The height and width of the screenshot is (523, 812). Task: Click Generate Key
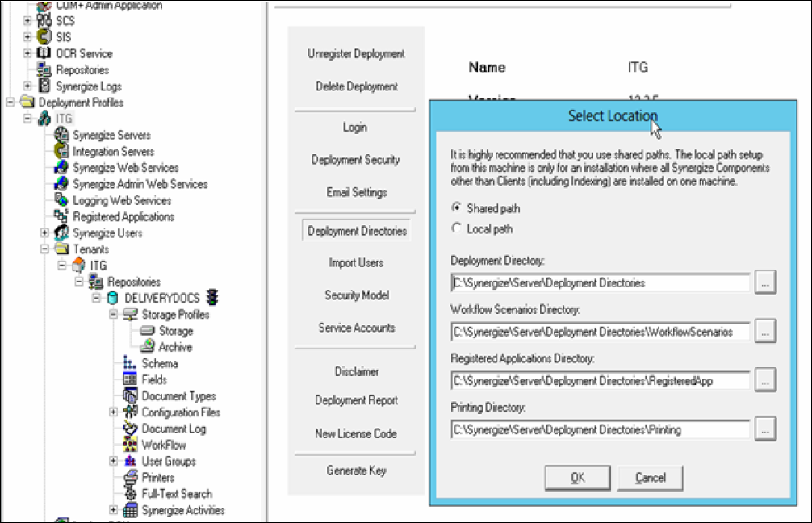coord(356,471)
